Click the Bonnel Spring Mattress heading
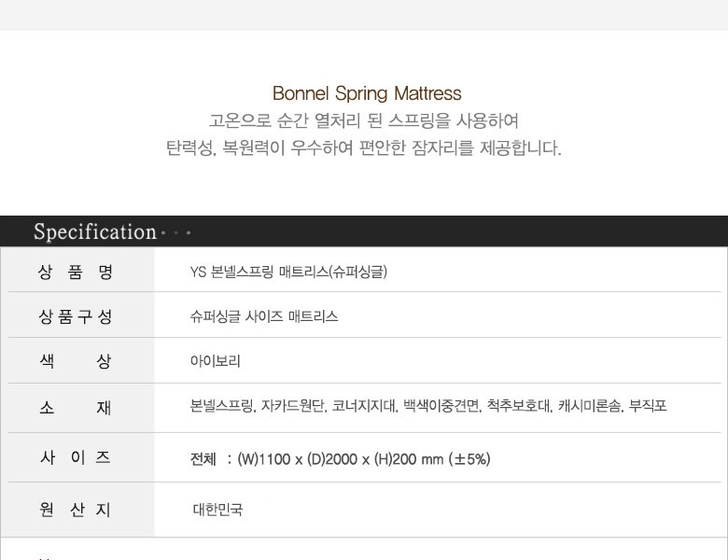 coord(367,93)
